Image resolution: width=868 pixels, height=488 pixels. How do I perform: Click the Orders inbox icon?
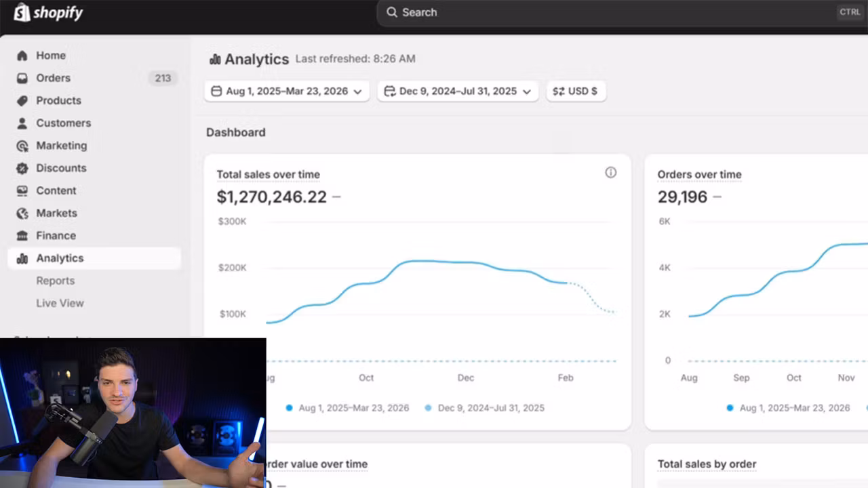[x=22, y=78]
